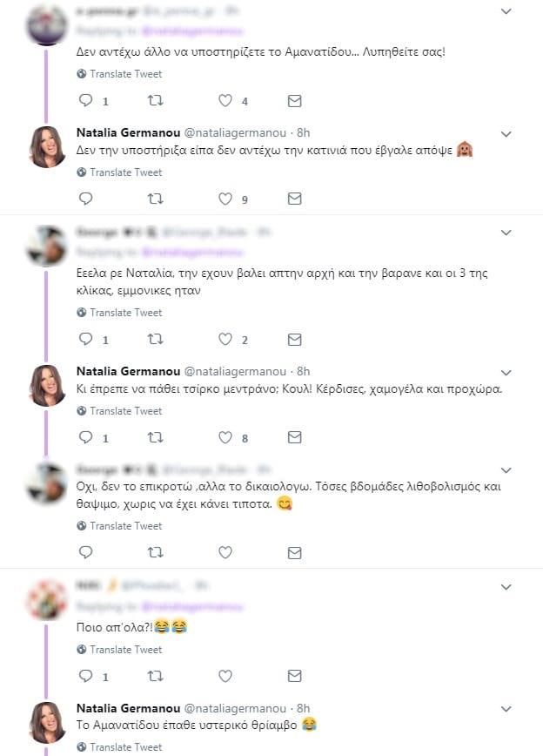Open the Natalia Germanou profile name on her last tweet
543x756 pixels.
click(127, 708)
